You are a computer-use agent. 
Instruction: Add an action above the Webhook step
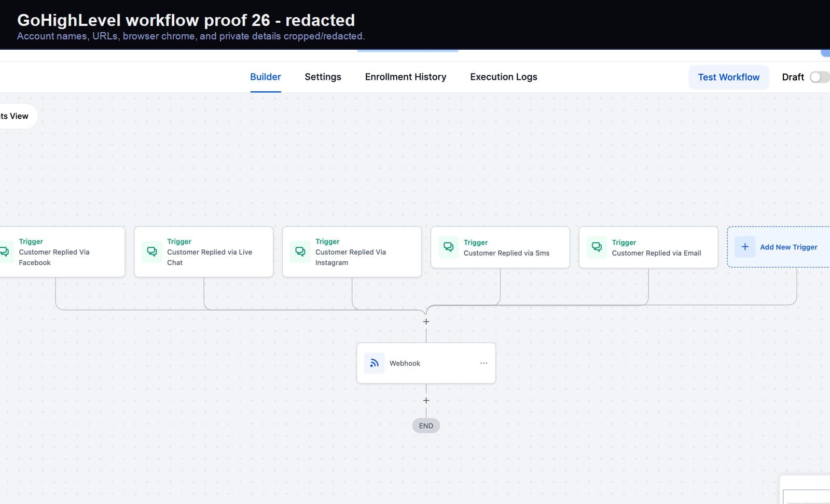tap(426, 321)
